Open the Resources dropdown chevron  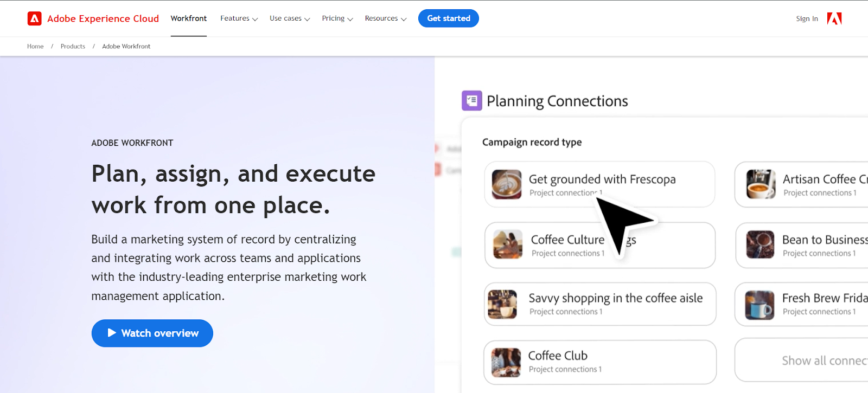pyautogui.click(x=404, y=19)
